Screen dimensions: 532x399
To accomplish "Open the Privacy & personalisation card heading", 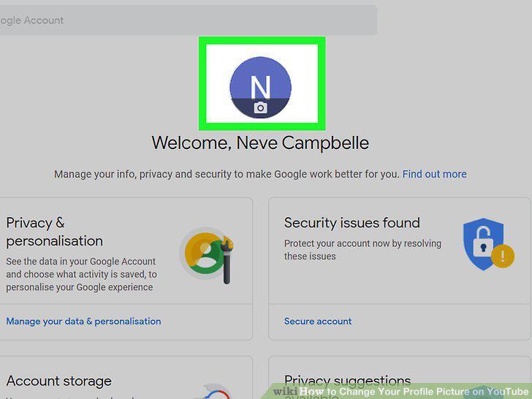I will click(x=54, y=232).
